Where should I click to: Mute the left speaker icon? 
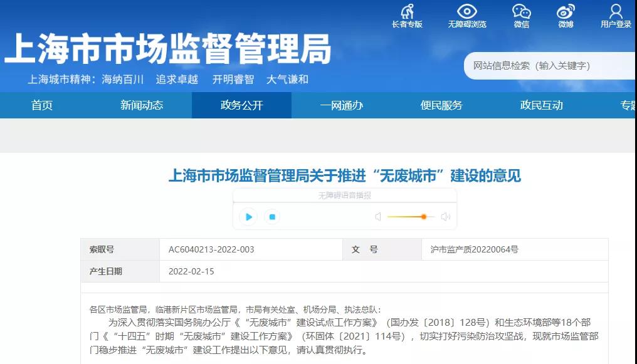click(379, 216)
